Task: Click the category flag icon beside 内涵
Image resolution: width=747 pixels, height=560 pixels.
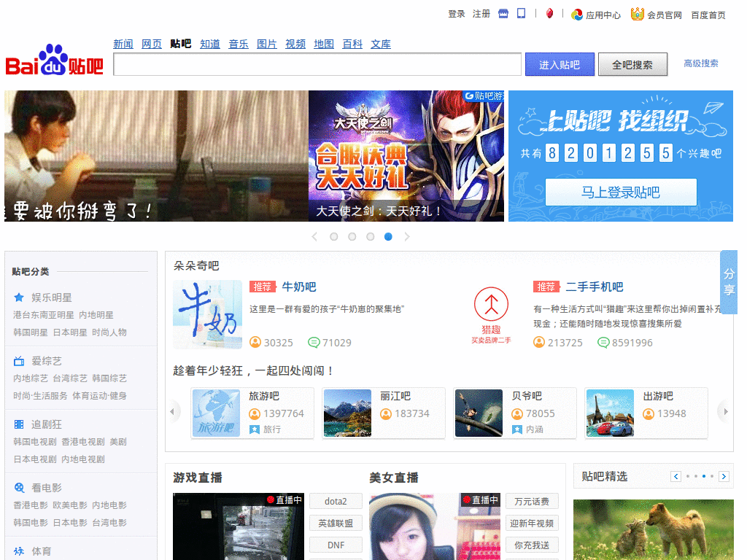Action: (517, 429)
